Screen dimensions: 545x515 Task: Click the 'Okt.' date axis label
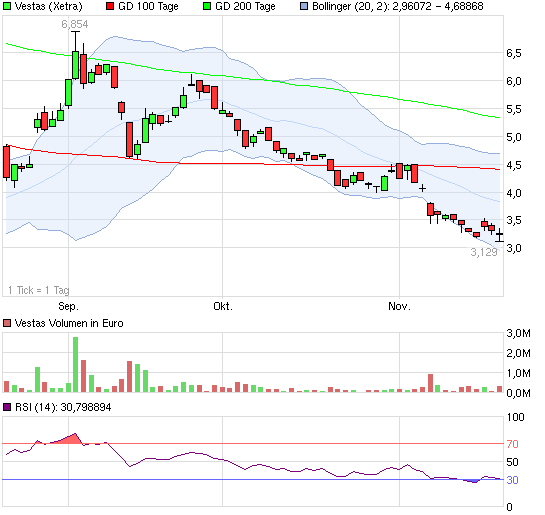pyautogui.click(x=223, y=306)
